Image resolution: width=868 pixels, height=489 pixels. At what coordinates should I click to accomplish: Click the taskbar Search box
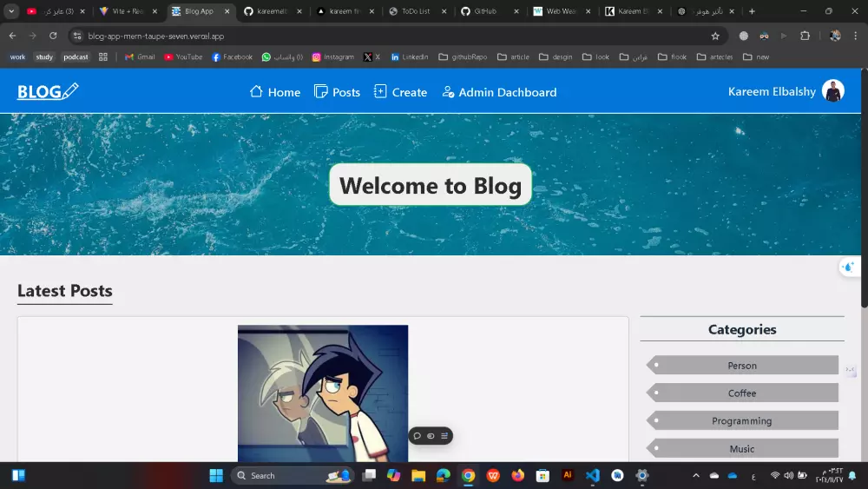tap(292, 476)
